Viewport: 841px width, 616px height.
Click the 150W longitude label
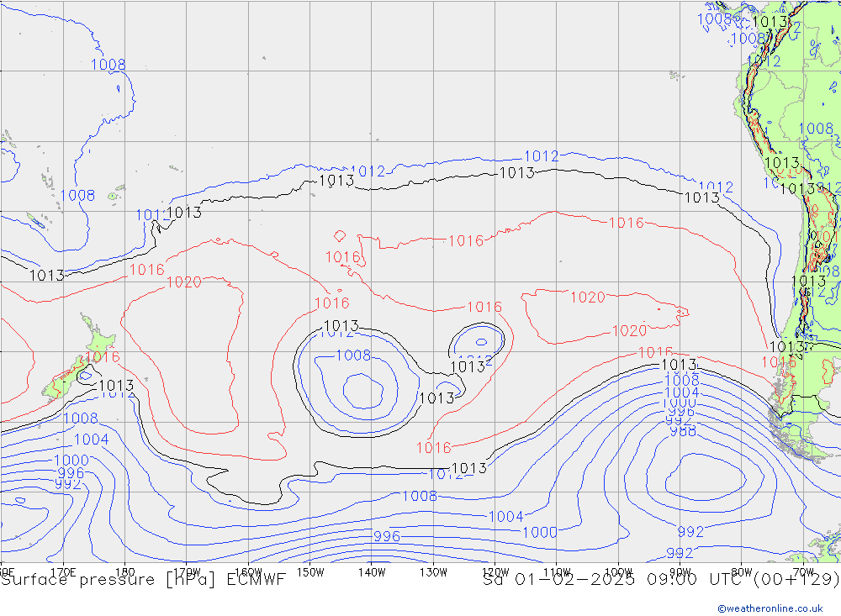(310, 571)
